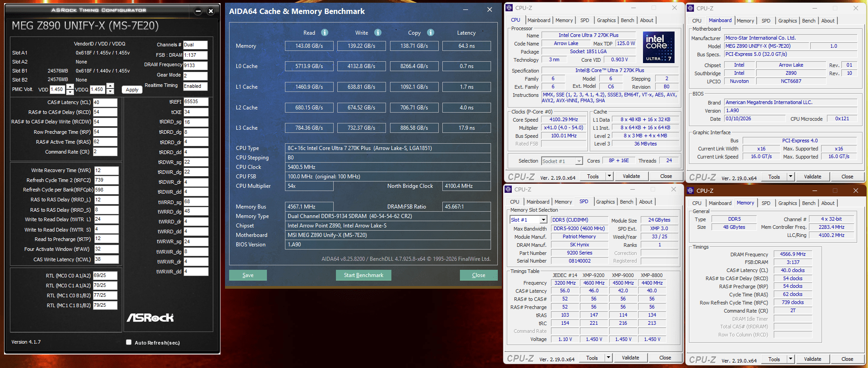Expand the Tools arrow in CPU-Z Memory-tab window
868x368 pixels.
790,359
